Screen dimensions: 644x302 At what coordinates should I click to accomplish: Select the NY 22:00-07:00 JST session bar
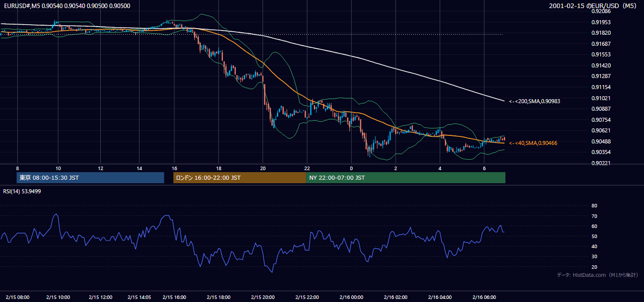pyautogui.click(x=406, y=178)
